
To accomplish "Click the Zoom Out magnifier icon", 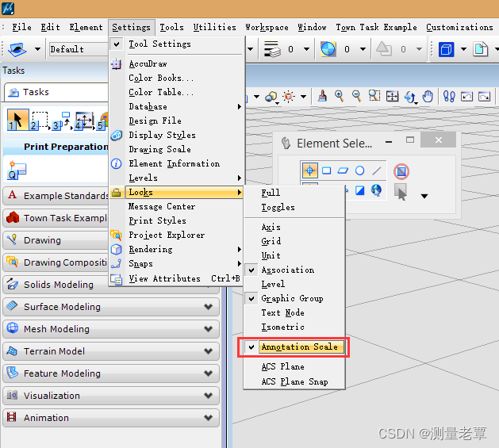I will coord(356,96).
